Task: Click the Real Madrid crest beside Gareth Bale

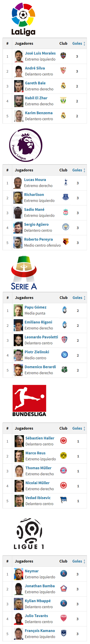Action: point(63,86)
